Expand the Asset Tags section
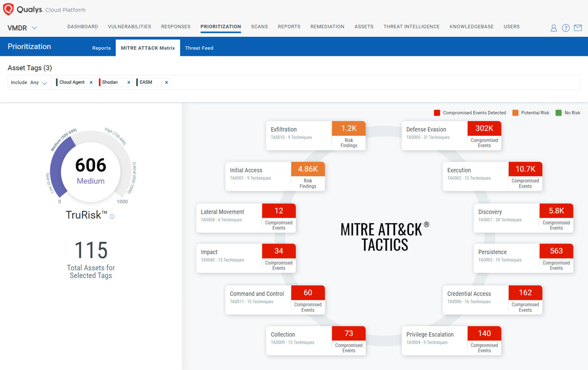Viewport: 588px width, 370px height. point(29,68)
